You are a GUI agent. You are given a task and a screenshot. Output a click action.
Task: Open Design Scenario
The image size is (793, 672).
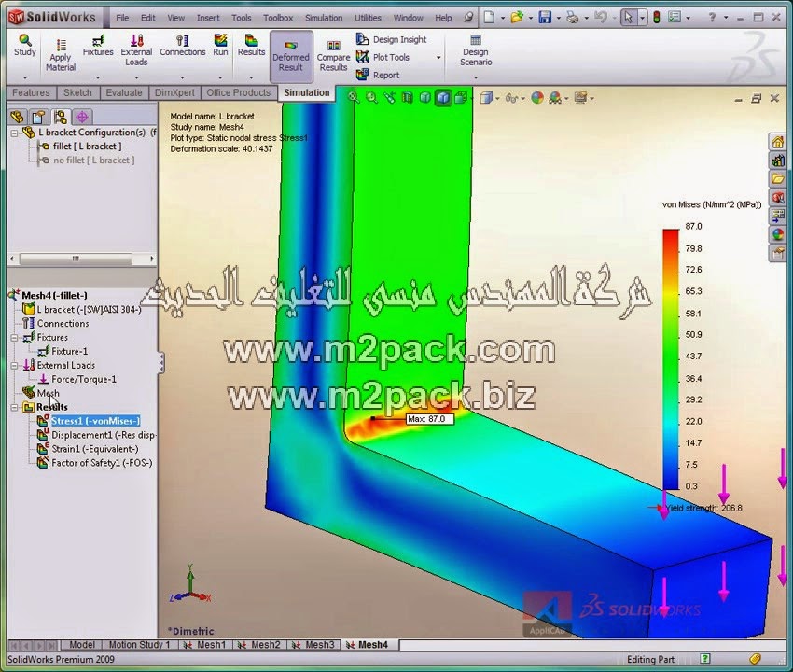476,50
